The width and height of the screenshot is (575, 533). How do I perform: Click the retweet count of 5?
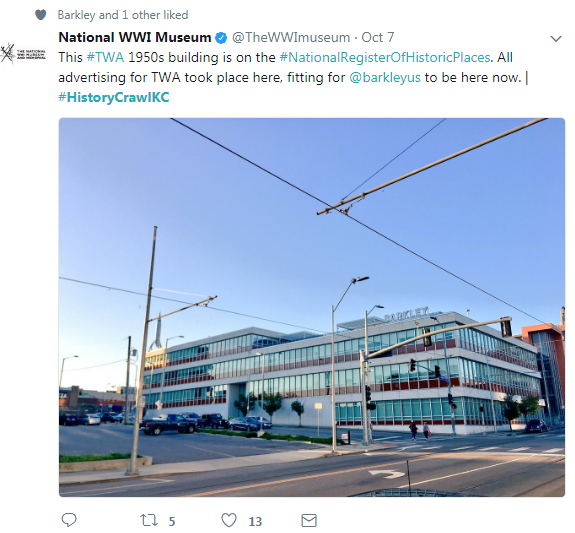point(172,521)
